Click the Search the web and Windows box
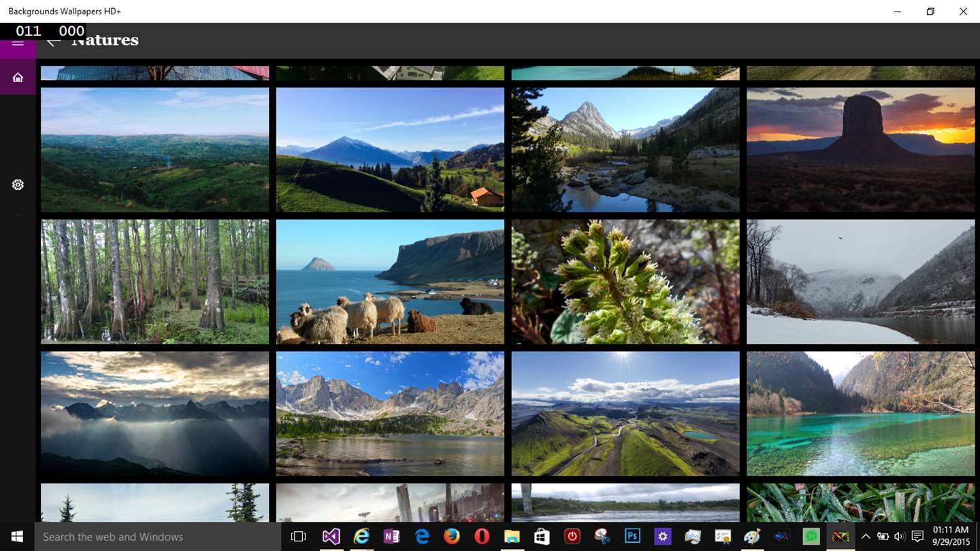This screenshot has height=551, width=980. (158, 537)
